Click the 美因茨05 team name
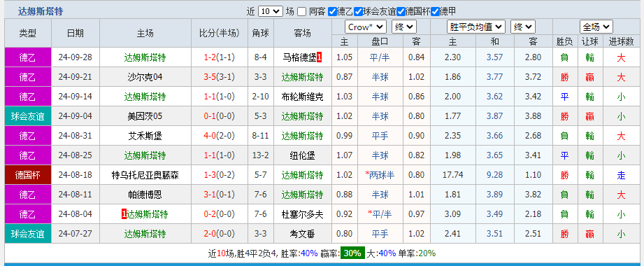 pos(145,116)
